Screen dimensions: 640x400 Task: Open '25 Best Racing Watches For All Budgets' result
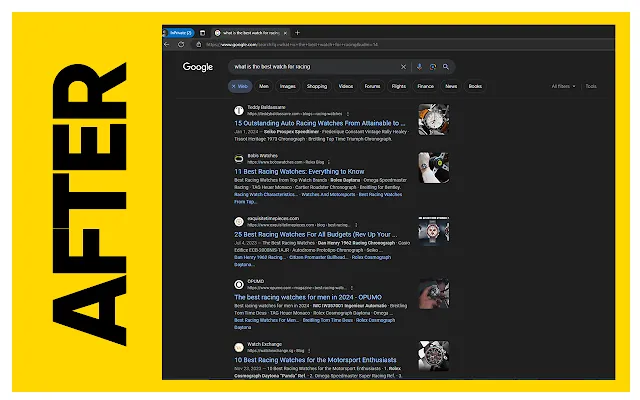point(316,234)
